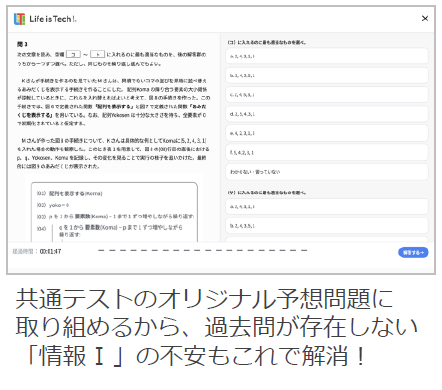Click the blue submit answer button
Screen dimensions: 442x390
click(413, 252)
